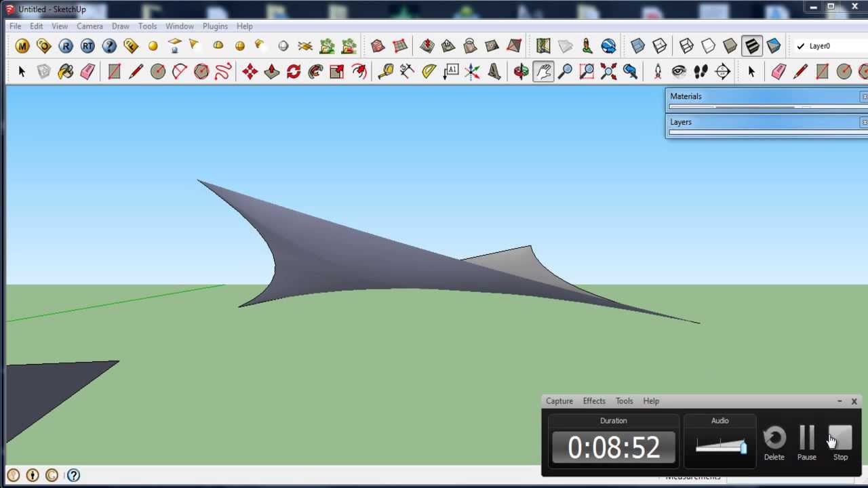The width and height of the screenshot is (868, 488).
Task: Choose the Offset tool
Action: point(358,71)
